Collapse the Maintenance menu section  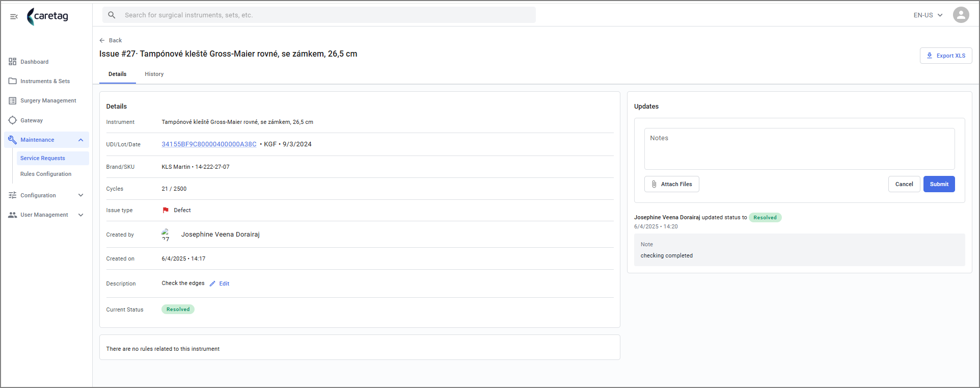coord(80,140)
